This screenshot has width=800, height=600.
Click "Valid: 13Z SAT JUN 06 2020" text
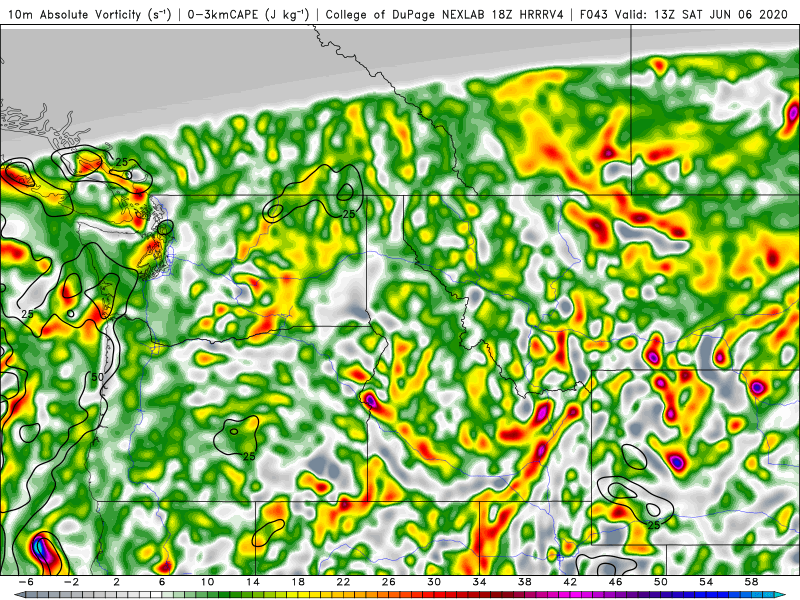(x=701, y=15)
